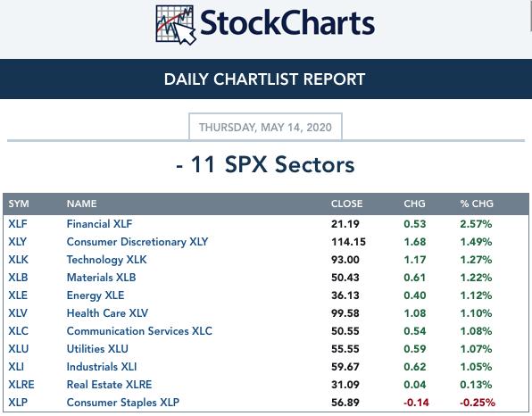The width and height of the screenshot is (532, 416).
Task: Click the SYM column header
Action: (x=19, y=204)
